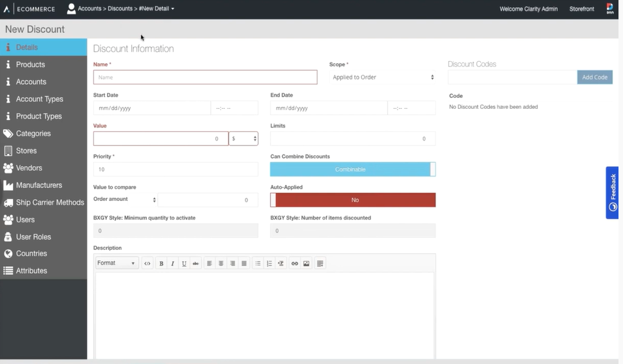
Task: Click the Discount Codes input field
Action: pos(513,77)
